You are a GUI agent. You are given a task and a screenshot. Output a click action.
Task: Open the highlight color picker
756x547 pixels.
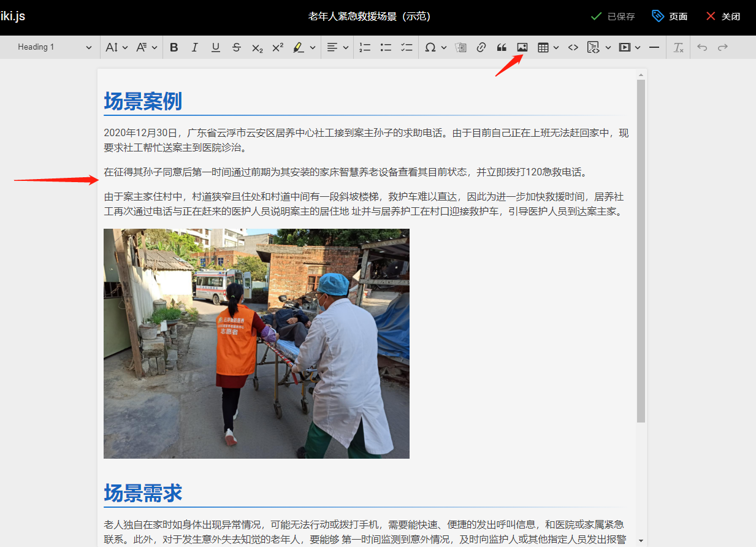point(313,47)
